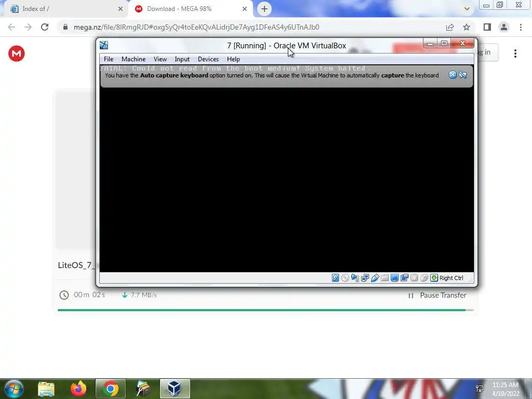Expand the Chrome tab search chevron

click(x=467, y=9)
